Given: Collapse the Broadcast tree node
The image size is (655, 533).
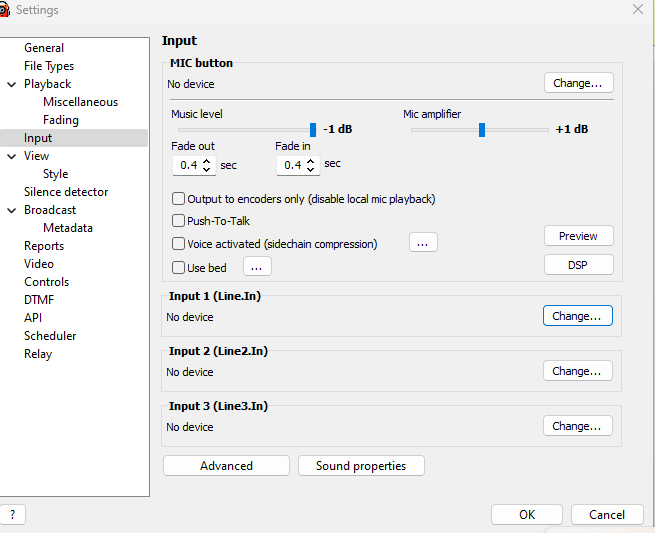Looking at the screenshot, I should 11,210.
